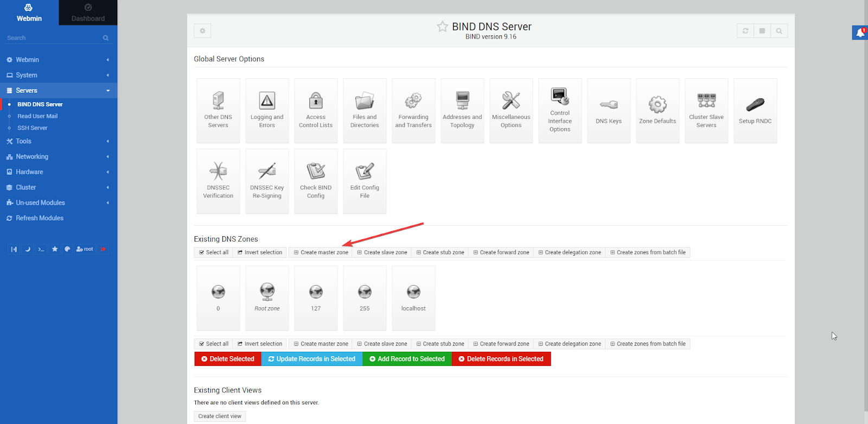Expand the Un-used Modules category
Viewport: 868px width, 424px height.
[59, 202]
